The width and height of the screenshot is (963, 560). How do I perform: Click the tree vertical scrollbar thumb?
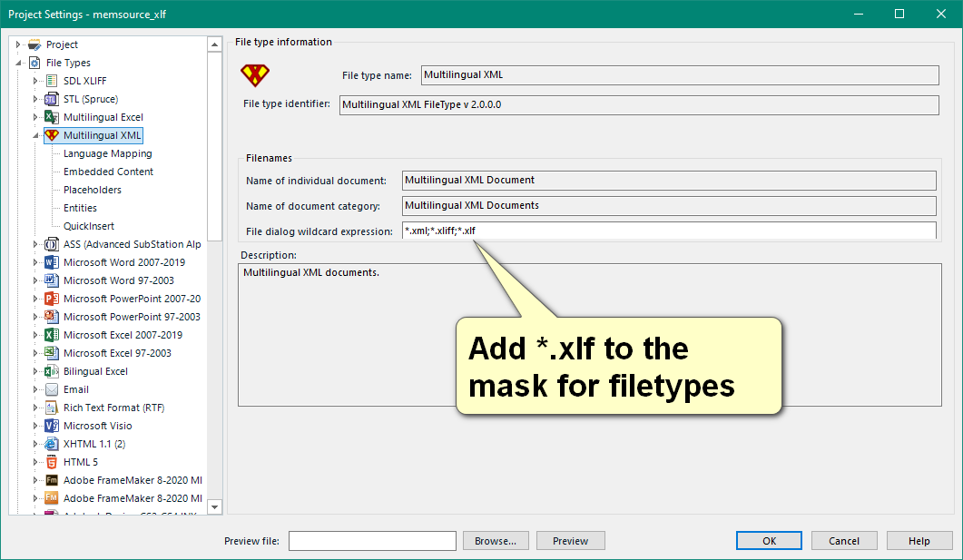coord(214,147)
